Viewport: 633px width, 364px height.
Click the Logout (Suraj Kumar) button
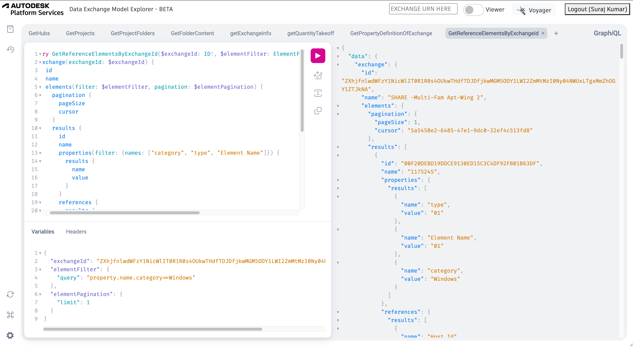[597, 9]
